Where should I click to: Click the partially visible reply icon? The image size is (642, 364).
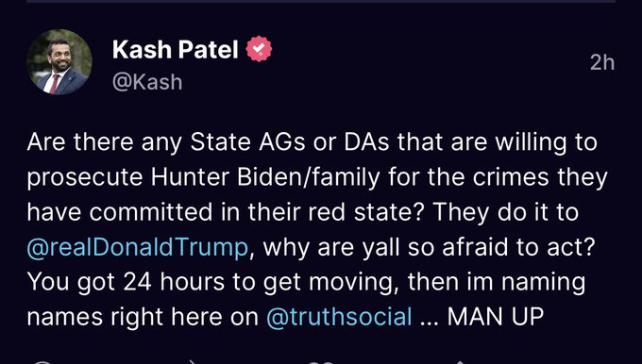point(42,362)
